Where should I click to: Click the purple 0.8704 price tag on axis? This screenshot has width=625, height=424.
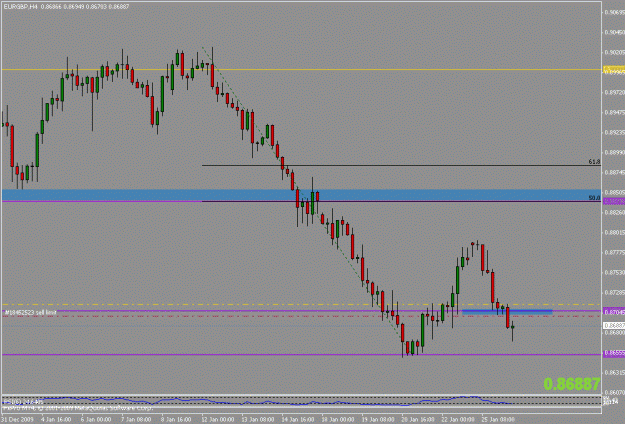614,311
